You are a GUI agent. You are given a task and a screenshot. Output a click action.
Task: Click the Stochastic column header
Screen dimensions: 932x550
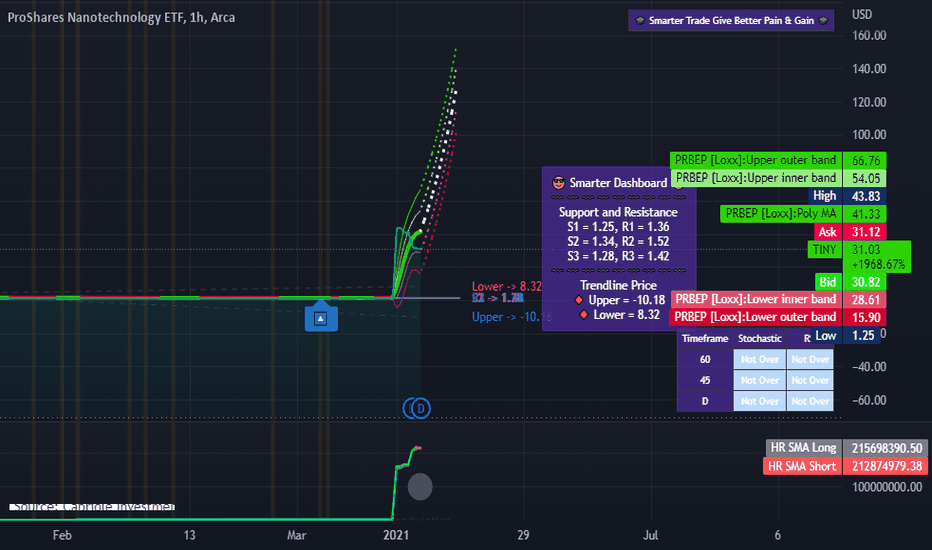[x=760, y=338]
